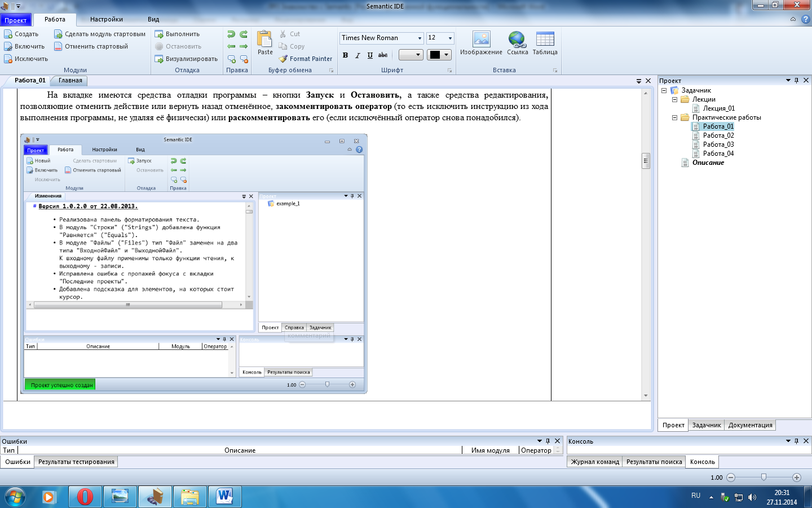Image resolution: width=812 pixels, height=508 pixels.
Task: Collapse the Лекции folder
Action: [674, 99]
